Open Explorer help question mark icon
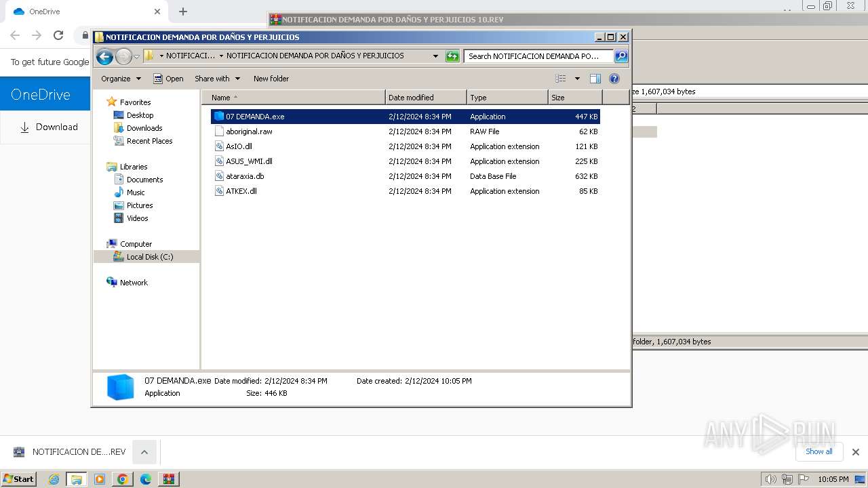868x488 pixels. (614, 79)
